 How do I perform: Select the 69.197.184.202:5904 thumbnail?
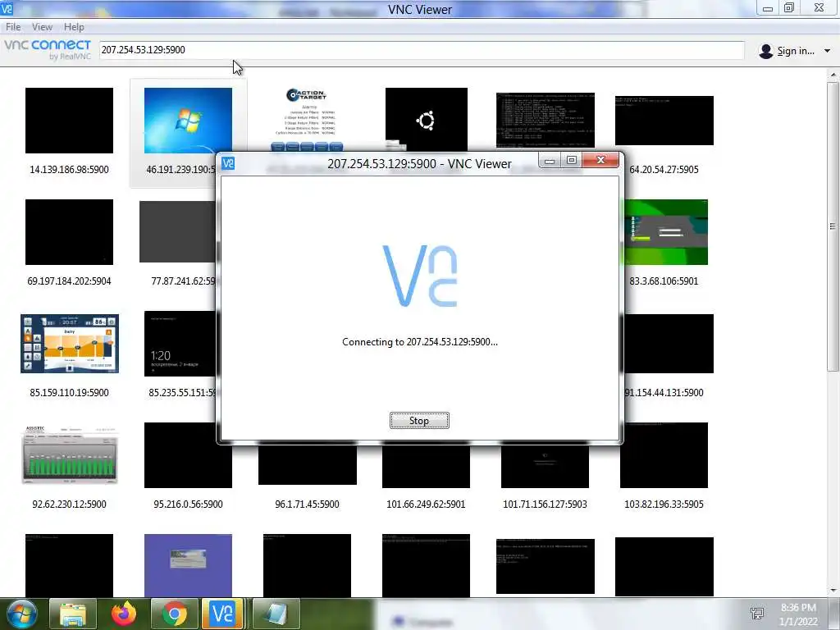click(x=69, y=232)
